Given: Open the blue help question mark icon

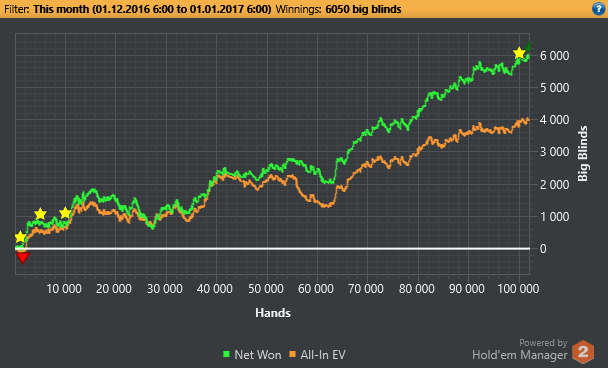Looking at the screenshot, I should click(599, 9).
